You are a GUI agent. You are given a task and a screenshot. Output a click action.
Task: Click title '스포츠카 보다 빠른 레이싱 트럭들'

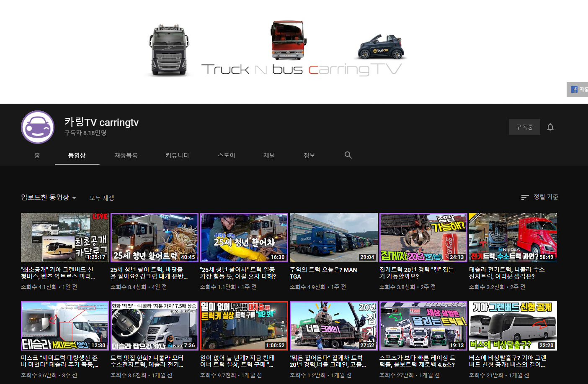(x=417, y=361)
